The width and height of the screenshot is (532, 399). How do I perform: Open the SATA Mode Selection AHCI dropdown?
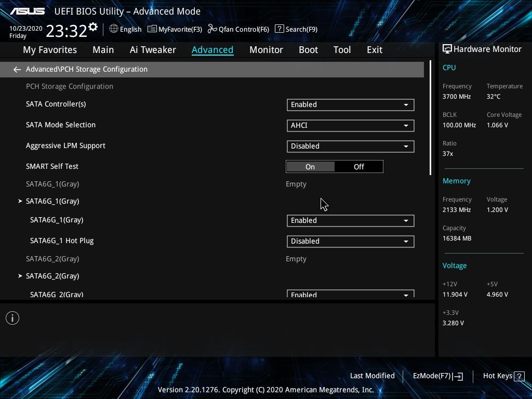click(x=350, y=126)
